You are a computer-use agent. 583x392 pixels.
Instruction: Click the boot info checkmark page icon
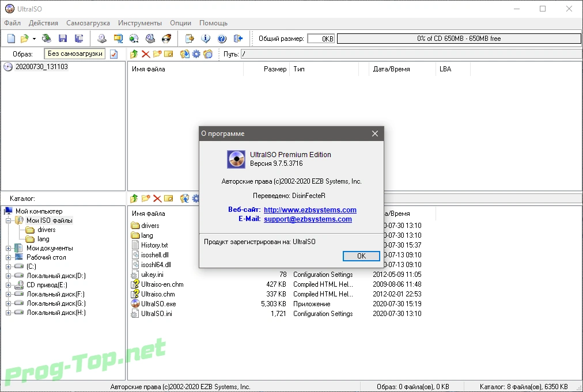[113, 54]
